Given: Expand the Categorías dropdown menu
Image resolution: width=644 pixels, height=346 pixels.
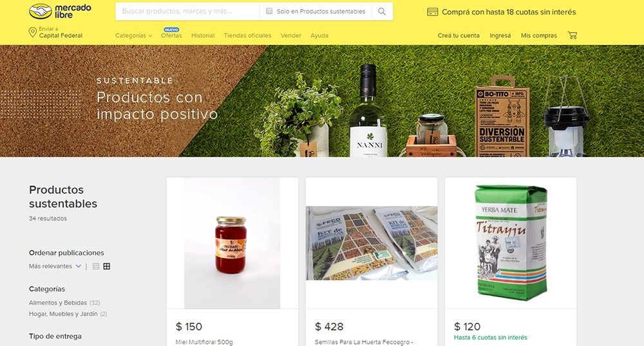Looking at the screenshot, I should (133, 35).
